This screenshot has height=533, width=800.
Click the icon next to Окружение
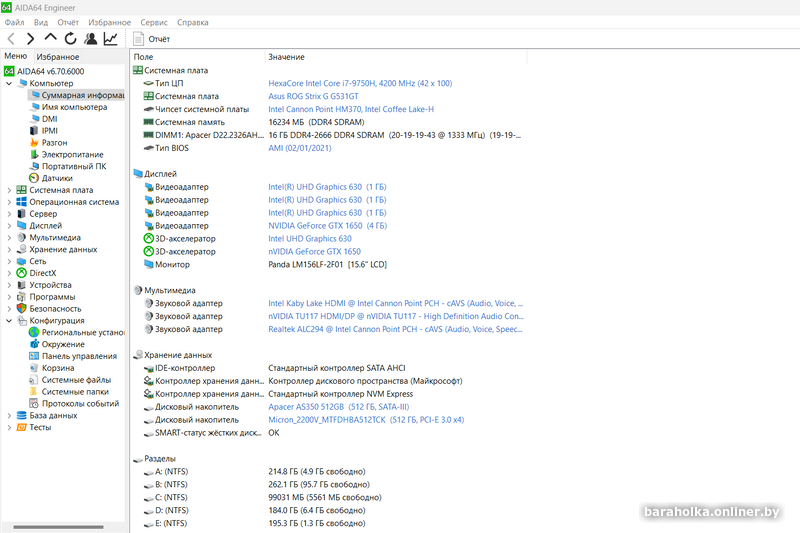click(34, 344)
